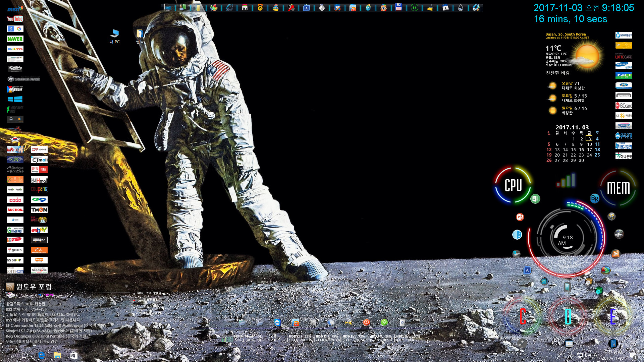Open the Amazon shortcut

click(39, 240)
